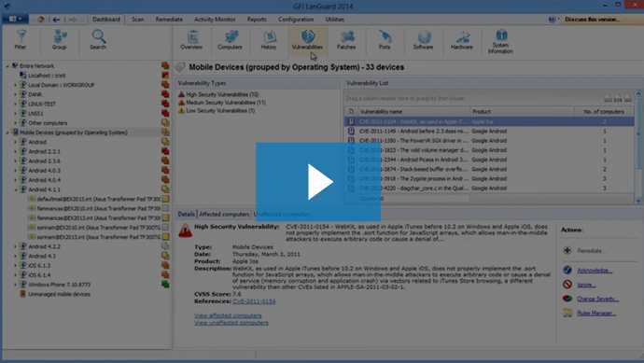This screenshot has width=644, height=363.
Task: Show the Patches view
Action: pos(346,40)
